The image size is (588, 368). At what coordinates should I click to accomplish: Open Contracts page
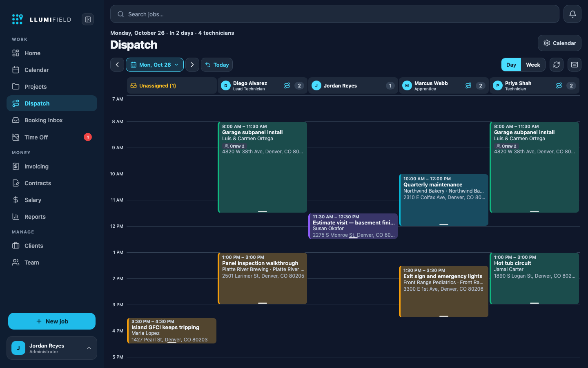pyautogui.click(x=52, y=183)
